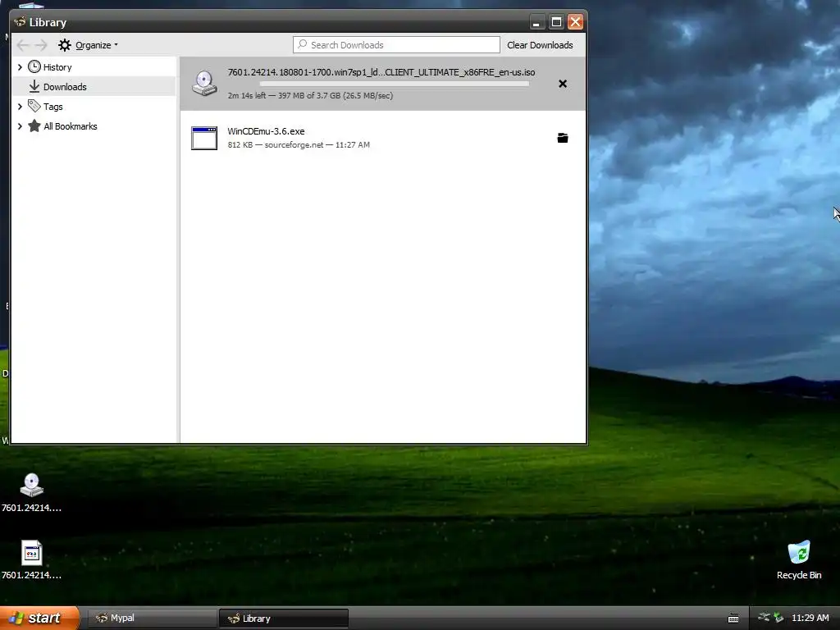Click the keyboard icon in the taskbar
Image resolution: width=840 pixels, height=630 pixels.
pyautogui.click(x=733, y=619)
